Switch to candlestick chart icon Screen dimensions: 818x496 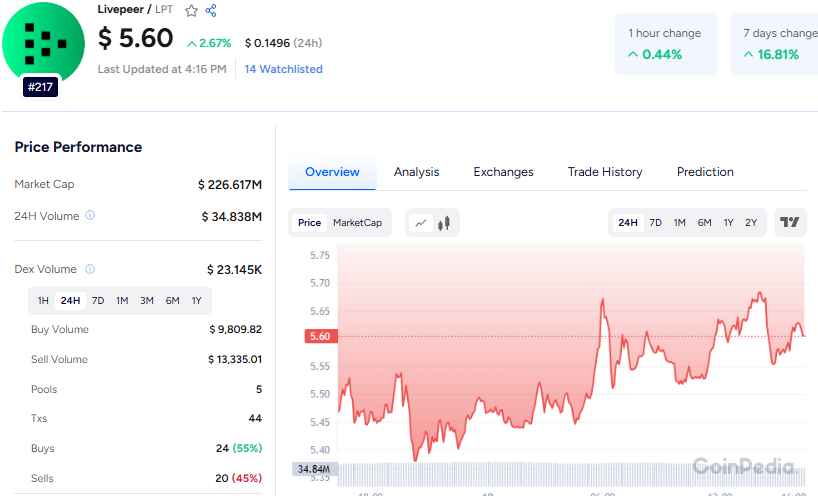[x=444, y=223]
